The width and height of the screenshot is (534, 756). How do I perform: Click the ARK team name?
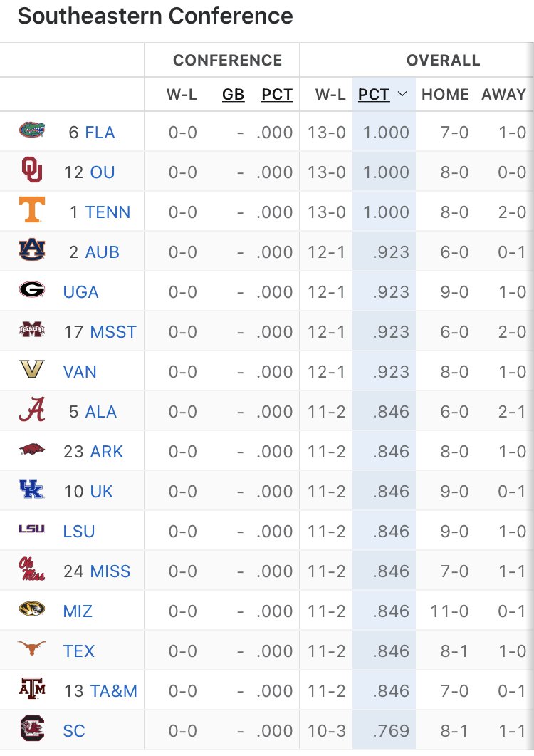(x=107, y=452)
